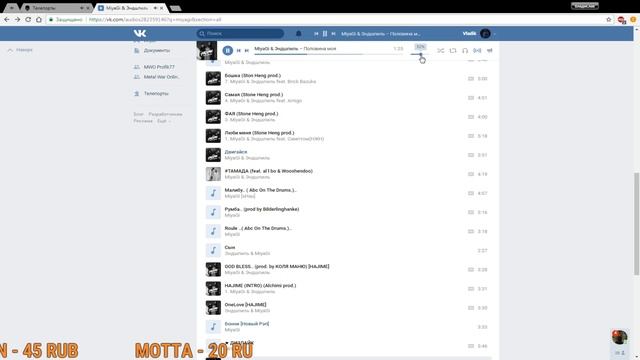Open the notifications bell in VK header
Image resolution: width=640 pixels, height=360 pixels.
pyautogui.click(x=298, y=33)
